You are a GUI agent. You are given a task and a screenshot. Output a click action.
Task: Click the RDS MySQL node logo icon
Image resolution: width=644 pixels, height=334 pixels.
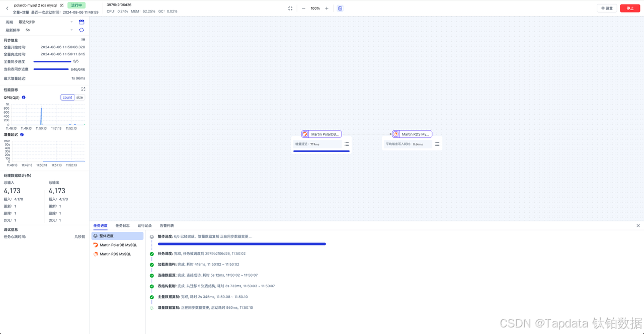(x=395, y=134)
